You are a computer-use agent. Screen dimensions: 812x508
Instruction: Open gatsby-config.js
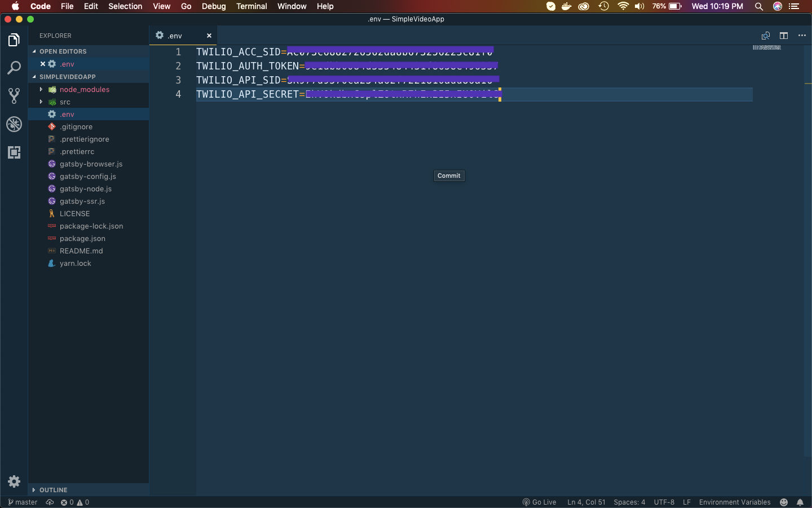(89, 176)
